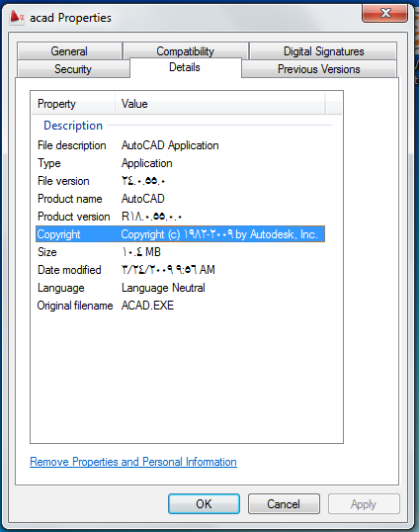
Task: Click the AutoCAD icon in title bar
Action: coord(17,17)
